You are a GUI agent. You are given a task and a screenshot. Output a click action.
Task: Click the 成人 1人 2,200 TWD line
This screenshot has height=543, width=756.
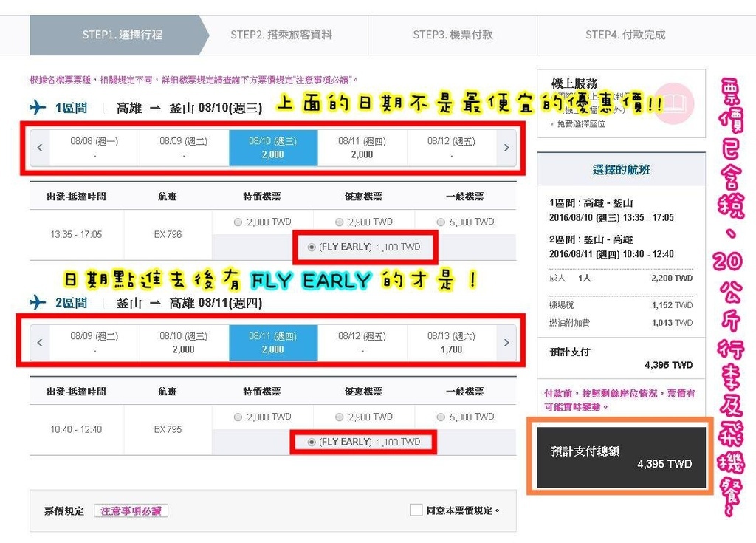coord(621,278)
